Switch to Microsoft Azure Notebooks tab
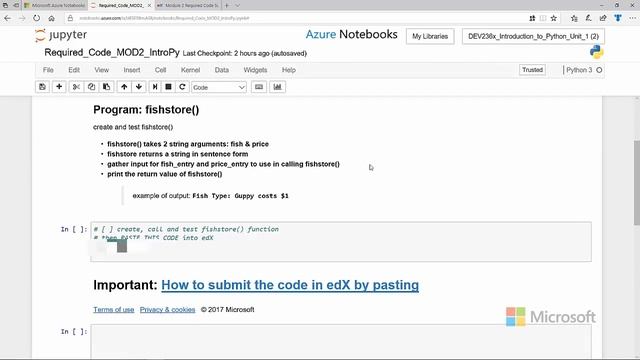This screenshot has height=360, width=640. (55, 5)
